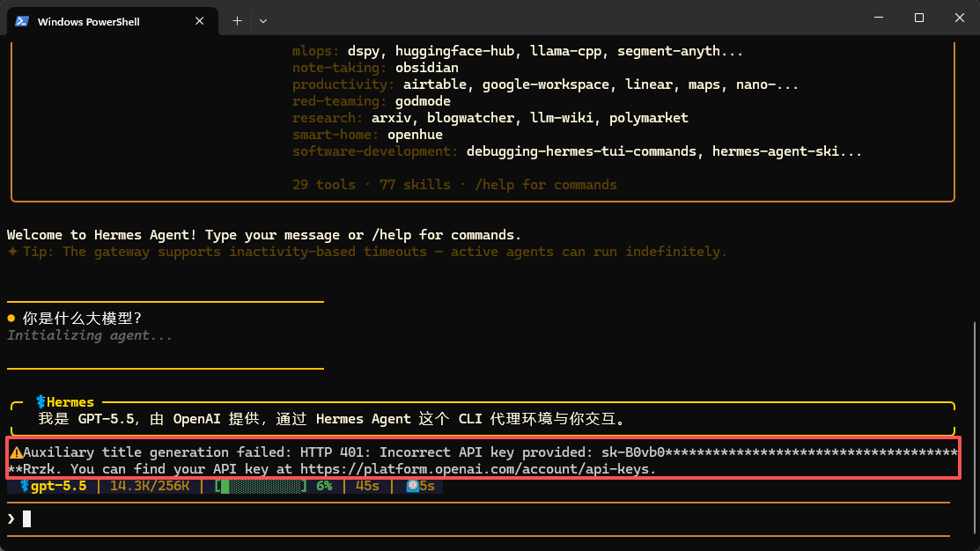The image size is (980, 551).
Task: Click the yellow bullet before 你是什么大模型
Action: tap(11, 319)
